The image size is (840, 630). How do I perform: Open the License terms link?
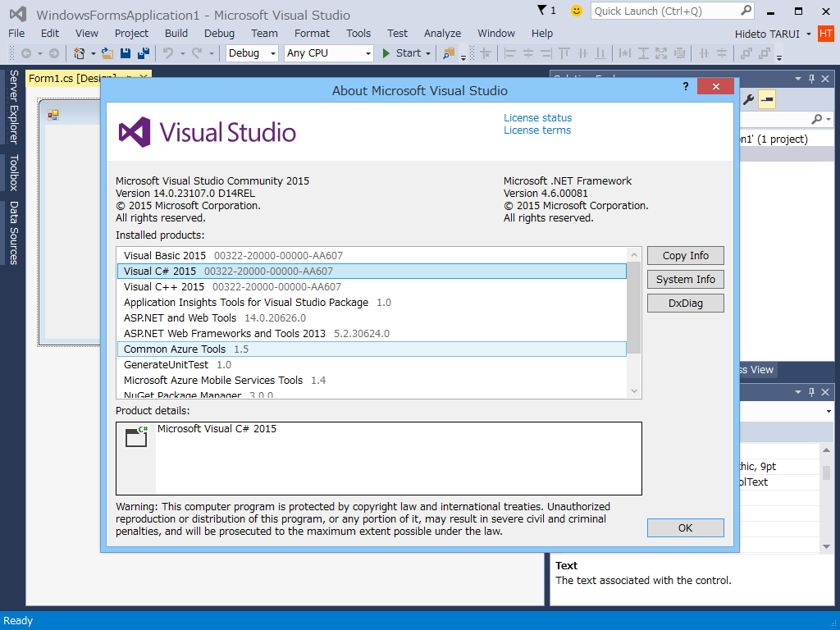(x=536, y=130)
